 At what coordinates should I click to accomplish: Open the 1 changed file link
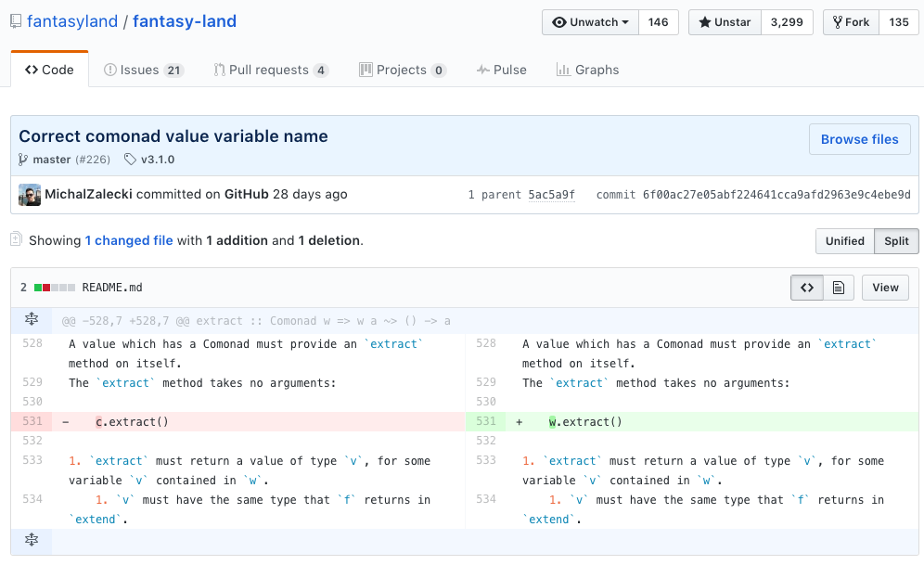click(x=129, y=241)
